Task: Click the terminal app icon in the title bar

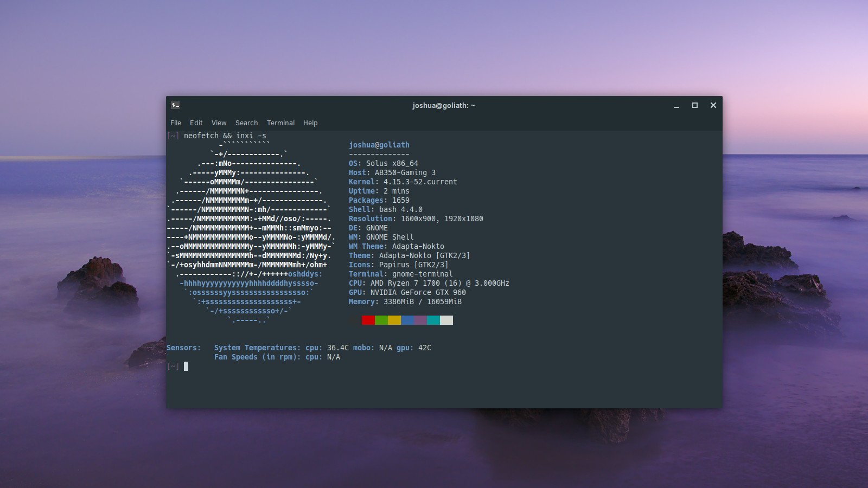Action: click(175, 105)
